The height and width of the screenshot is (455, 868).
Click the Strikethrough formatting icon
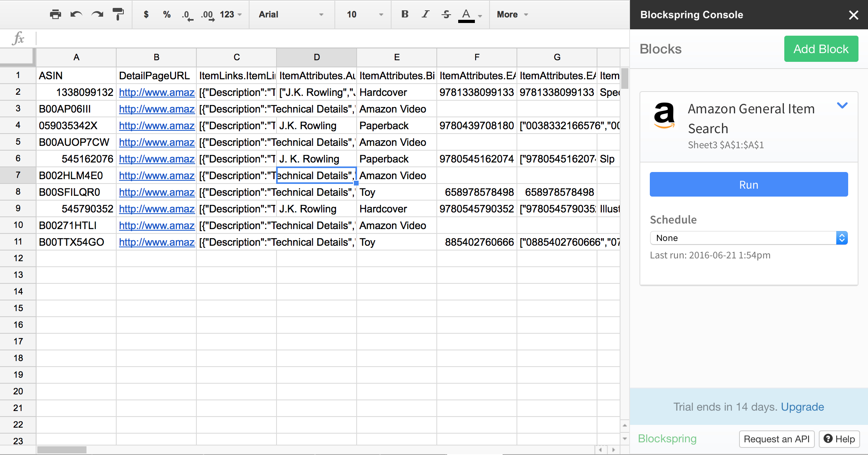coord(445,14)
